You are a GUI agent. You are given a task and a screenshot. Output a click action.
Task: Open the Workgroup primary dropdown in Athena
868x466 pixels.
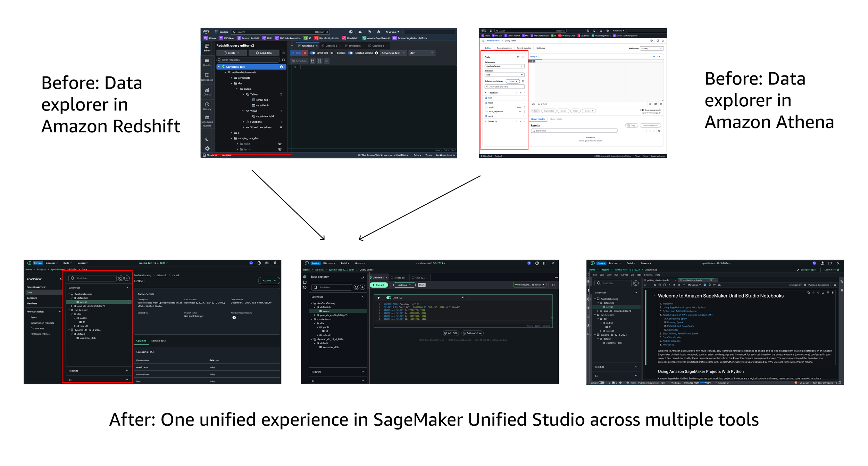coord(652,48)
